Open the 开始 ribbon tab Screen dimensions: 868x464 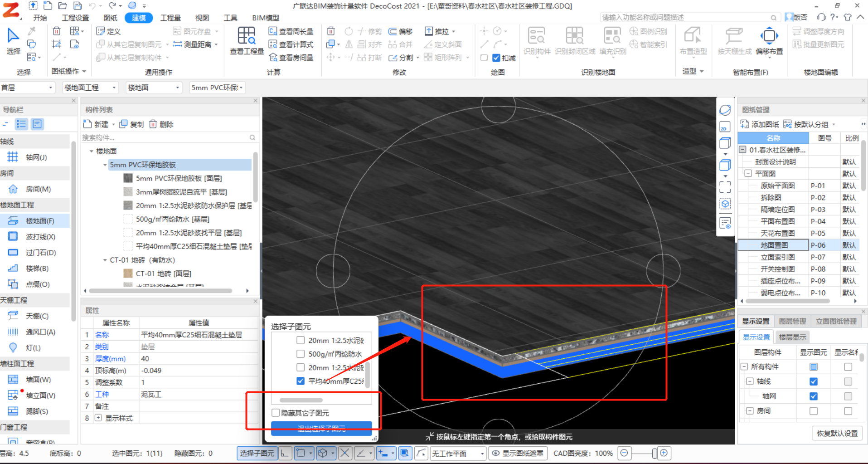(40, 18)
